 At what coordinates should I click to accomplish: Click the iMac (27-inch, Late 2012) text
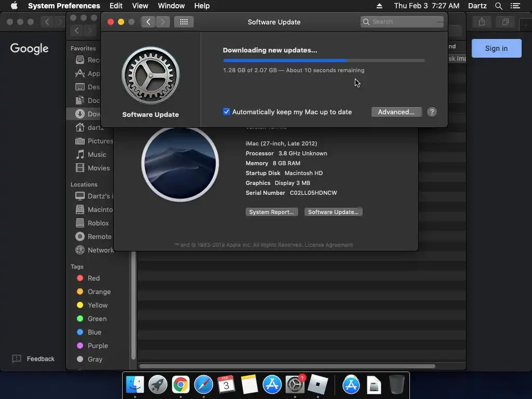[281, 143]
